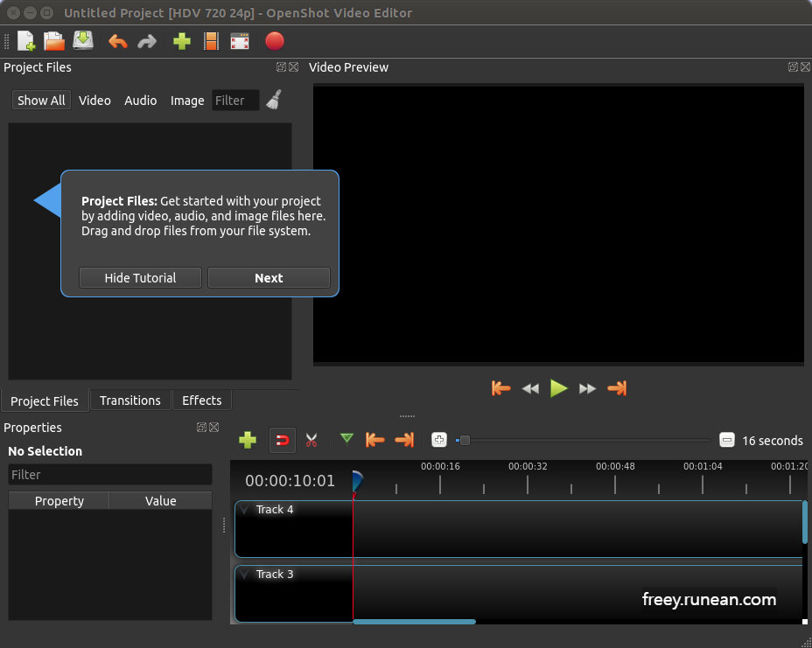
Task: Go to Next tutorial step
Action: [269, 278]
